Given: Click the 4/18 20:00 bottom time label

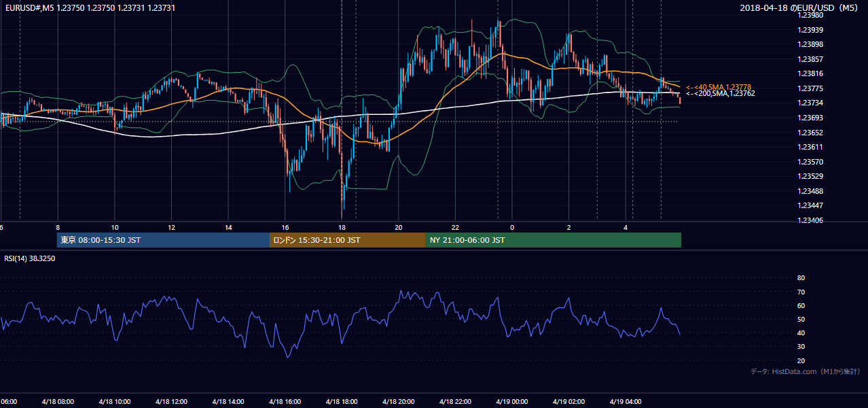Looking at the screenshot, I should point(398,402).
